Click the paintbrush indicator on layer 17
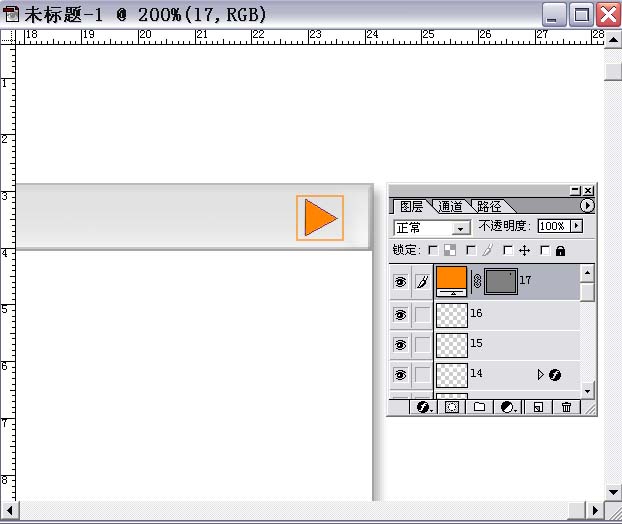Screen dimensions: 622x524 click(422, 282)
